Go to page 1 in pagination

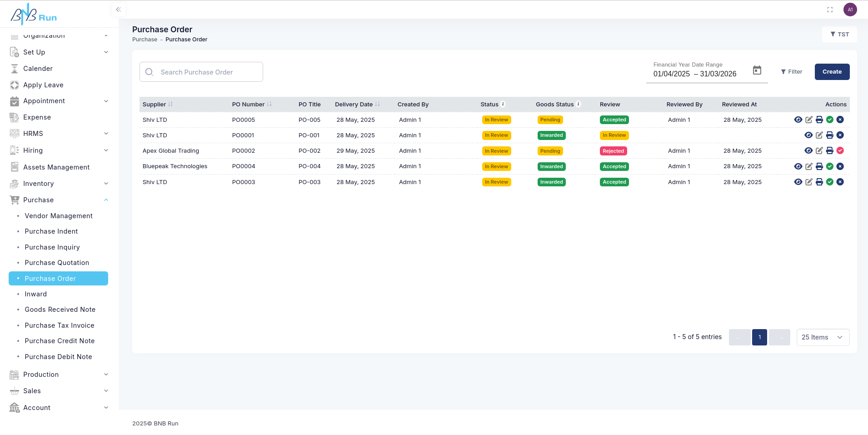pyautogui.click(x=759, y=337)
